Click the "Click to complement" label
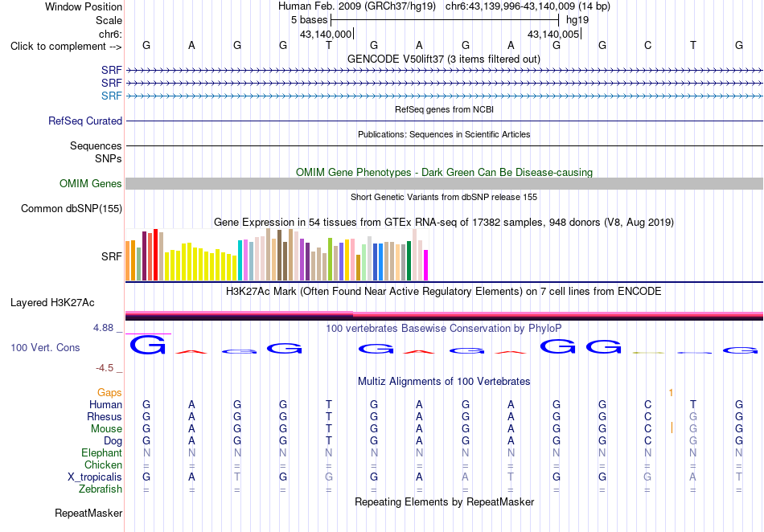This screenshot has width=764, height=532. [x=66, y=47]
